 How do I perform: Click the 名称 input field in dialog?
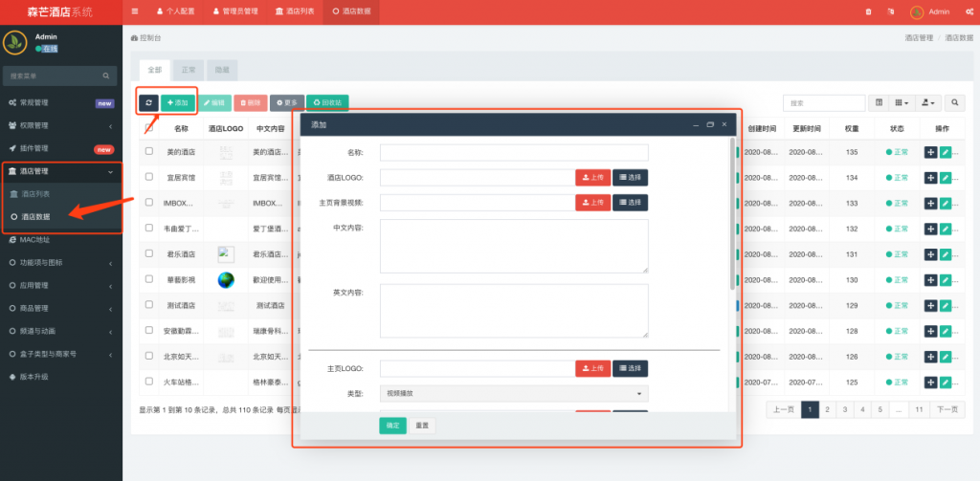click(514, 152)
